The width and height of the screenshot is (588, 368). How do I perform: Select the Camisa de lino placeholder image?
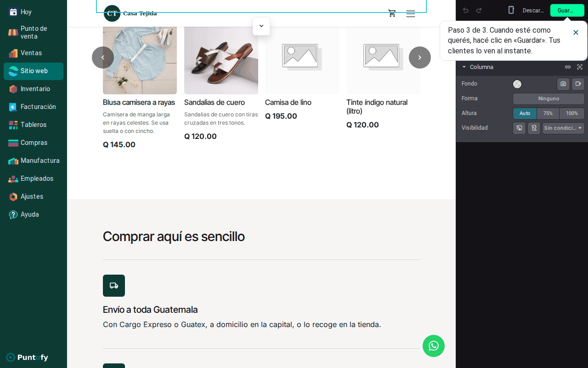coord(302,60)
